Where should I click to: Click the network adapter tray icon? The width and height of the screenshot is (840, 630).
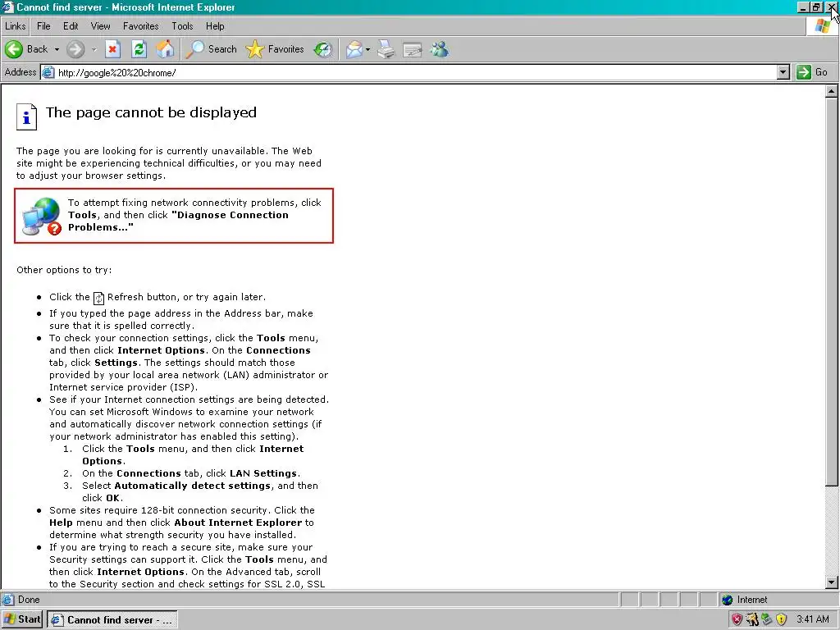(767, 620)
